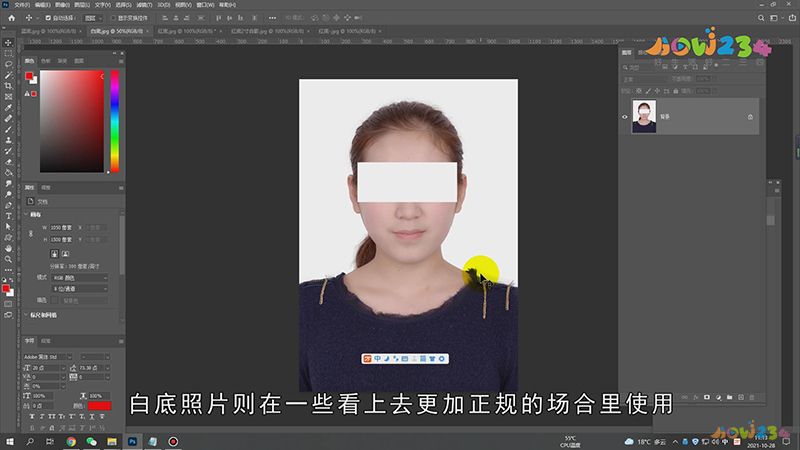Viewport: 800px width, 450px height.
Task: Open more align options ellipsis
Action: tap(272, 18)
